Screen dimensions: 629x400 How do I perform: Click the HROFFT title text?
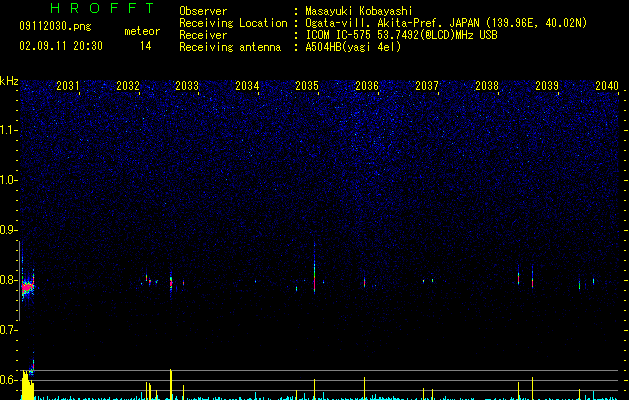tap(103, 8)
